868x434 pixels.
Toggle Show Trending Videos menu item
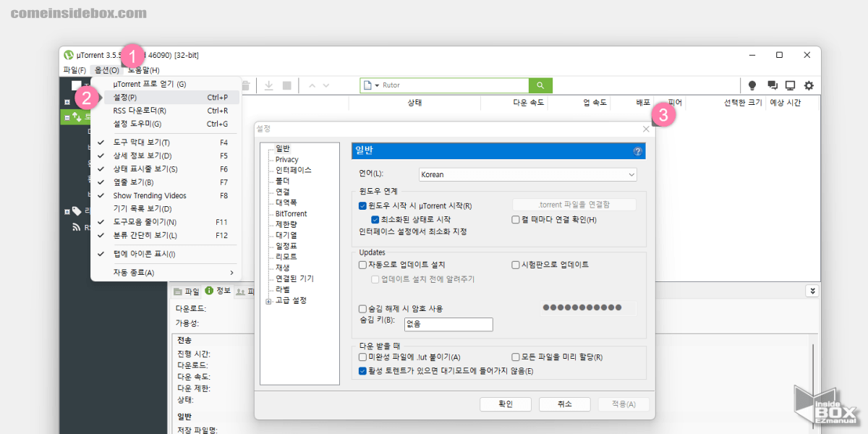(166, 195)
